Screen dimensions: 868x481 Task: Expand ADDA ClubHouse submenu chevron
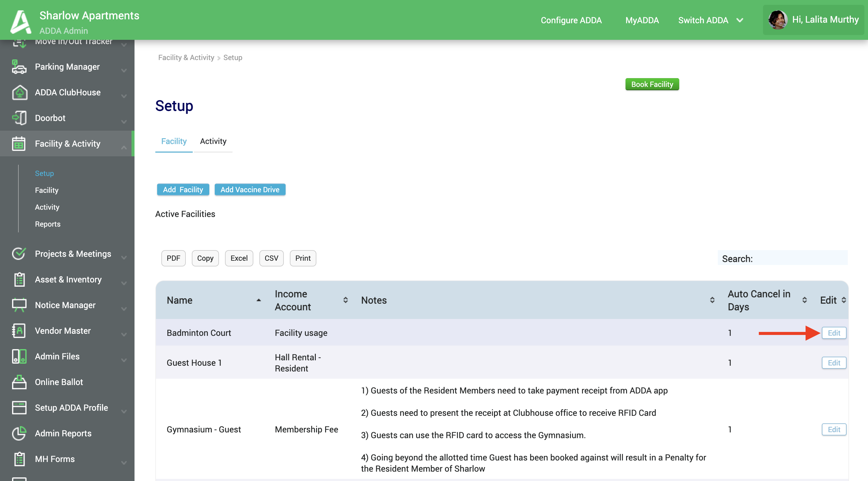pyautogui.click(x=124, y=96)
